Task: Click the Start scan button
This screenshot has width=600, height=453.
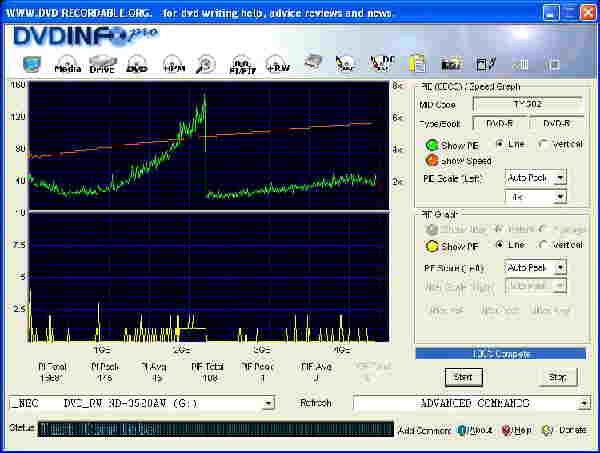Action: click(x=463, y=377)
